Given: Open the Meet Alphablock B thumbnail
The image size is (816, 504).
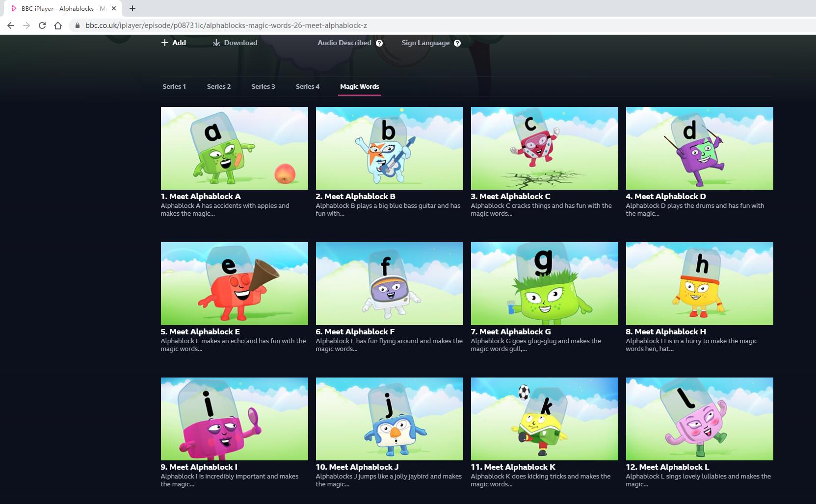Looking at the screenshot, I should tap(390, 148).
